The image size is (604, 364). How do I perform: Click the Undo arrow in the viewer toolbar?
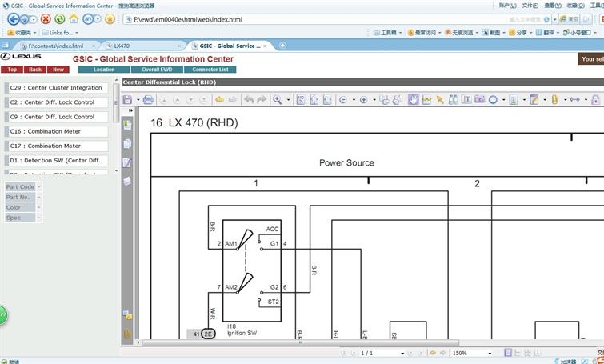point(249,100)
